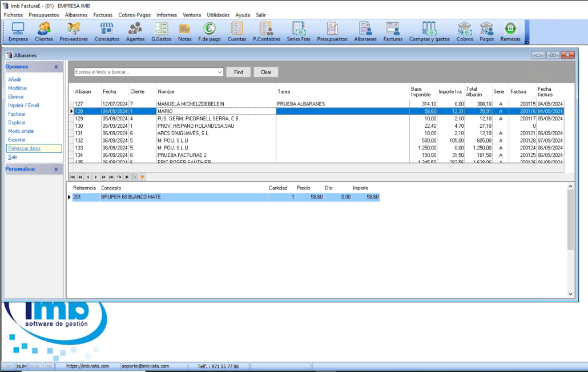Viewport: 588px width, 372px height.
Task: Click the navigator page-forward double arrow
Action: point(103,177)
